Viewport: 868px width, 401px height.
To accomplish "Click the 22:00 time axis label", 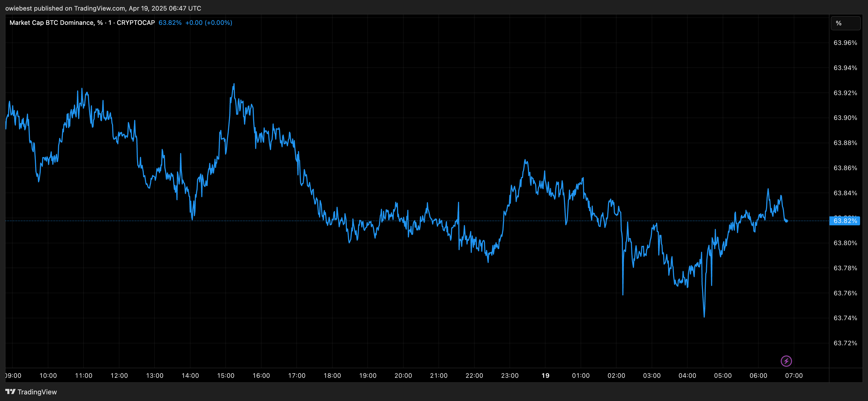I will click(474, 375).
